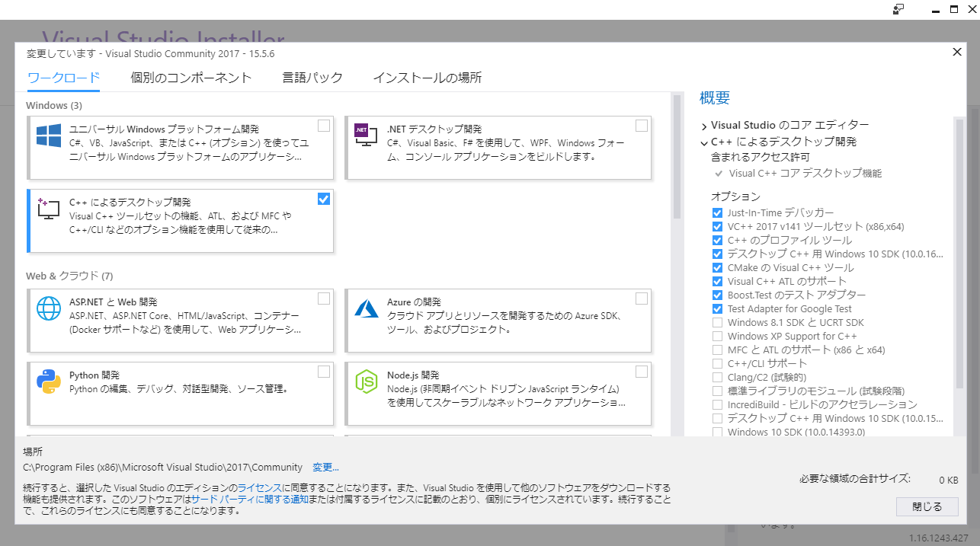This screenshot has width=980, height=546.
Task: Switch to the 個別のコンポーネント tab
Action: point(191,77)
